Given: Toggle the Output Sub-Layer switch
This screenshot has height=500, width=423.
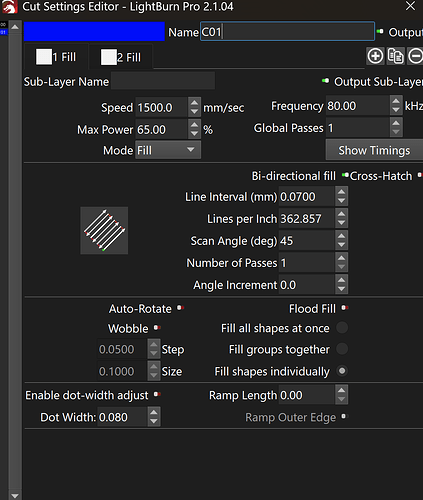Looking at the screenshot, I should pyautogui.click(x=325, y=81).
